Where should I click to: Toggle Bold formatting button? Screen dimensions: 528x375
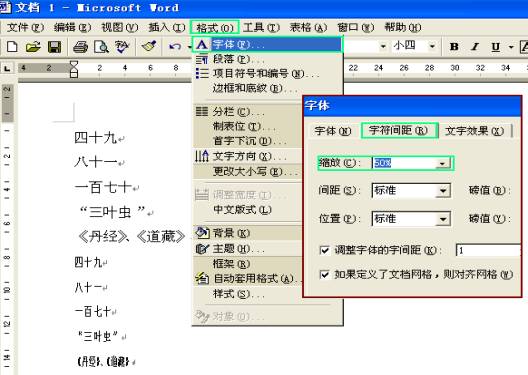point(454,47)
